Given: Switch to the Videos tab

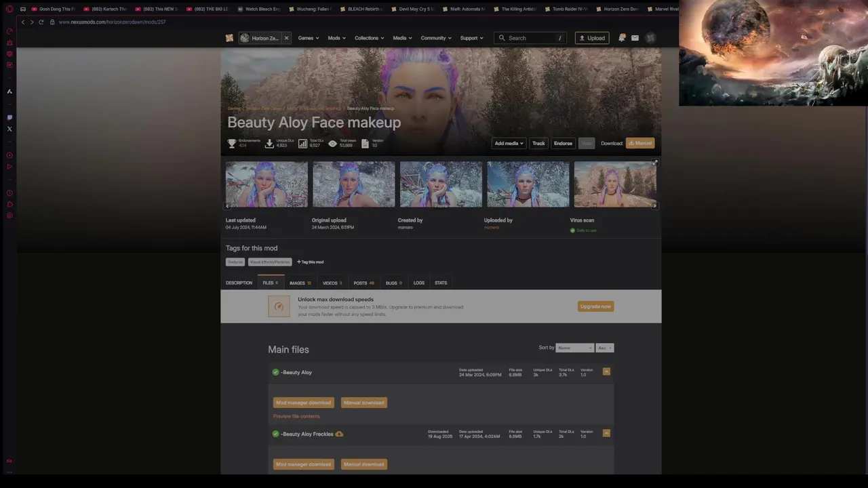Looking at the screenshot, I should point(332,283).
